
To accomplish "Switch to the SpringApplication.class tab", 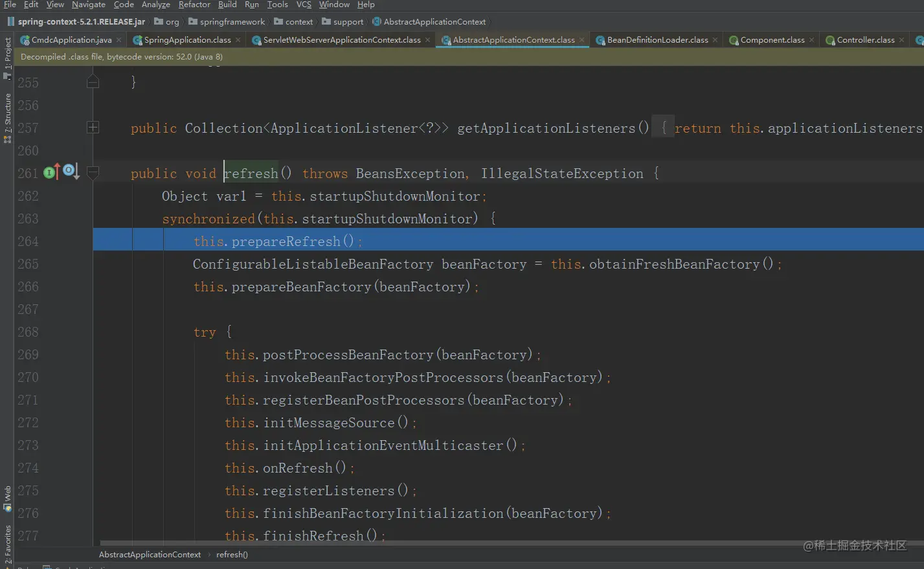I will coord(186,40).
